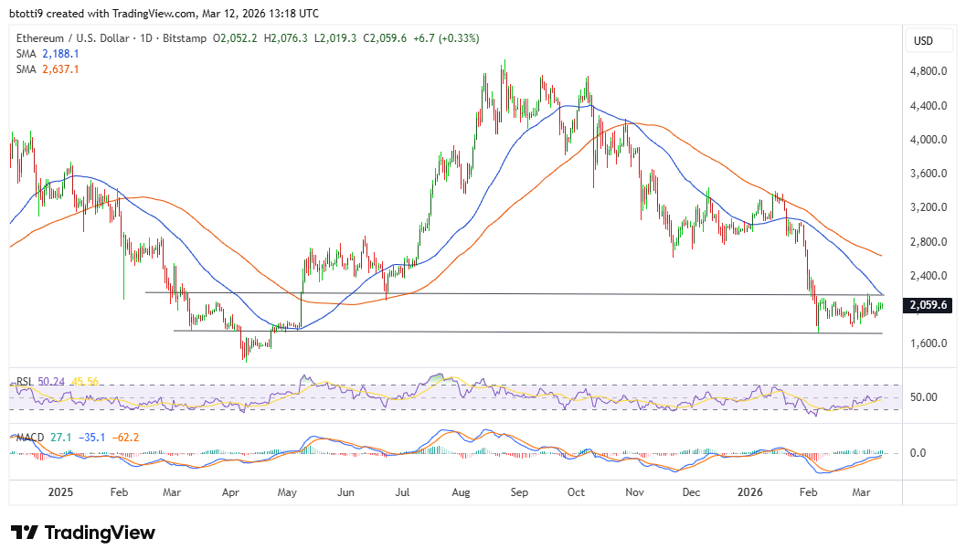
Task: Click the TradingView logo
Action: tap(80, 533)
